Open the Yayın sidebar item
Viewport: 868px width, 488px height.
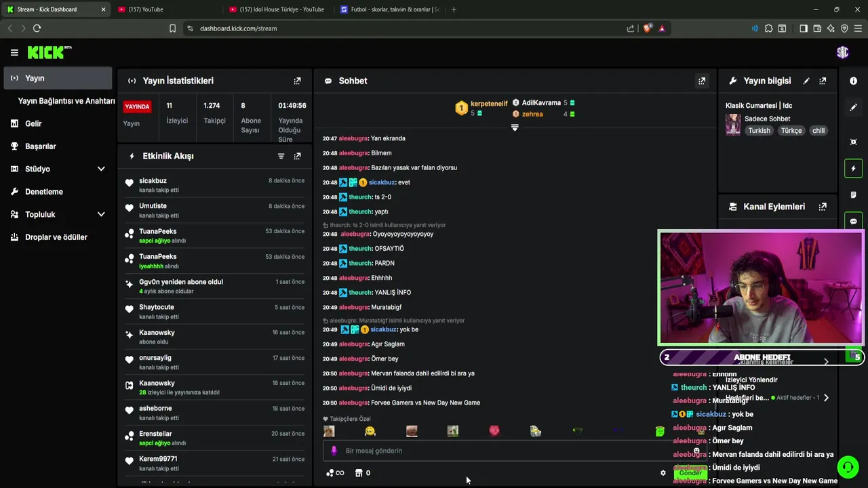pos(58,78)
